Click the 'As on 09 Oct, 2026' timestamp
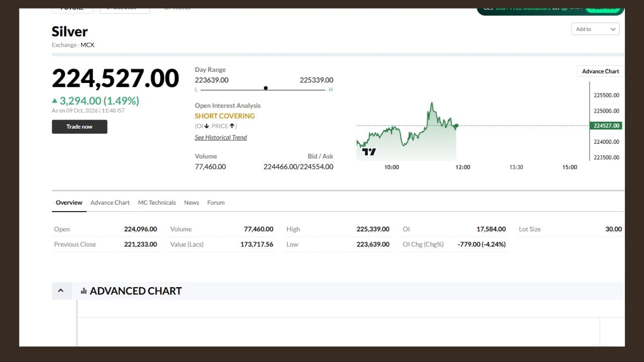Viewport: 644px width, 362px height. (88, 111)
